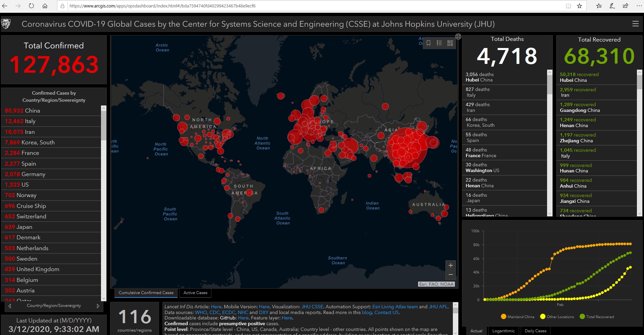Click info text panel scroll-up arrow
This screenshot has width=644, height=335.
[456, 305]
